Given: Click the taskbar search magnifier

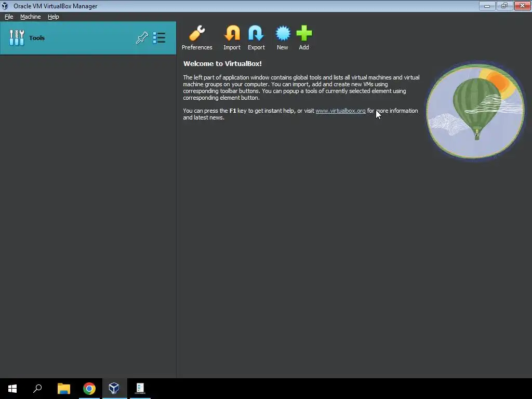Looking at the screenshot, I should (x=37, y=389).
